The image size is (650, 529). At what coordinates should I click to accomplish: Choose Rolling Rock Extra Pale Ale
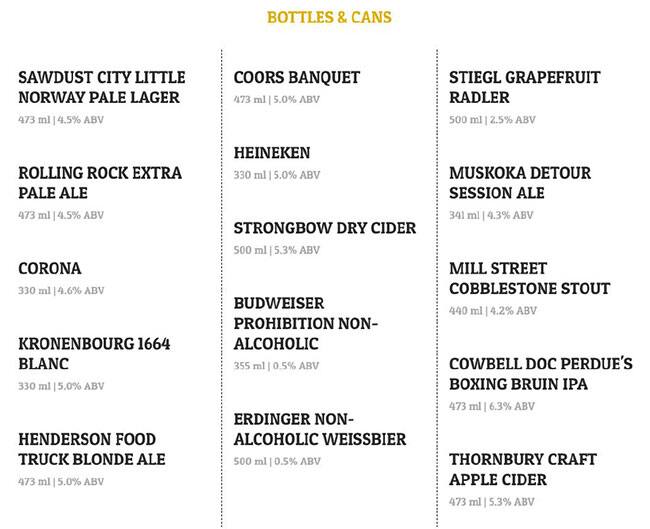click(100, 183)
